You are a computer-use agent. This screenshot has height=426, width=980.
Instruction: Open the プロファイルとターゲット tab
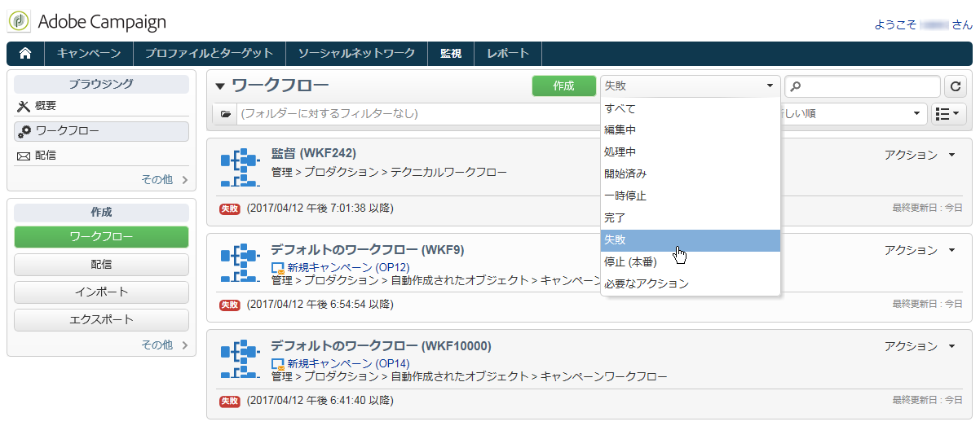[x=210, y=54]
